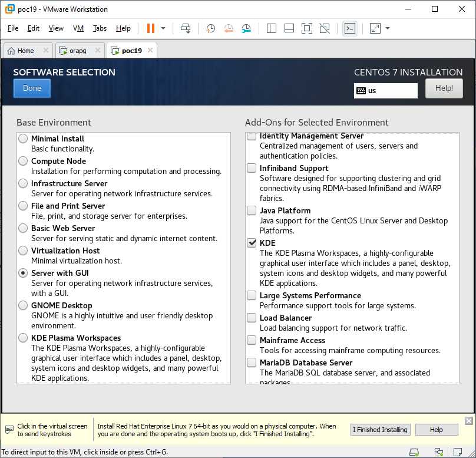Viewport: 476px width, 458px height.
Task: Click the stretch guest display icon
Action: [x=375, y=28]
